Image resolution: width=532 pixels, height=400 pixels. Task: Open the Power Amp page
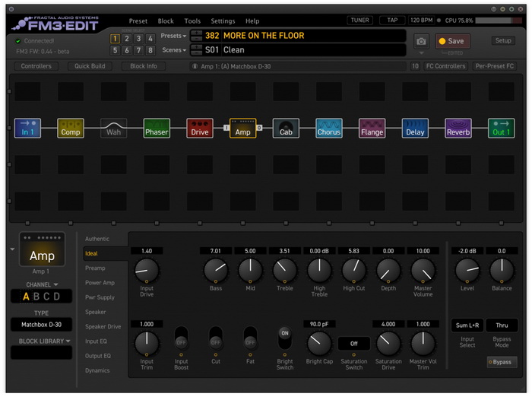100,283
